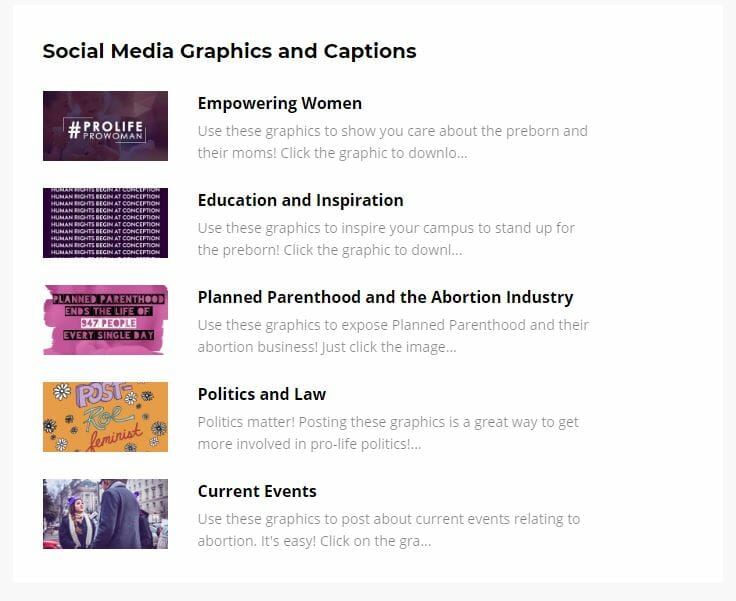736x601 pixels.
Task: Select the orange Post-Roe feminist thumbnail
Action: coord(105,417)
